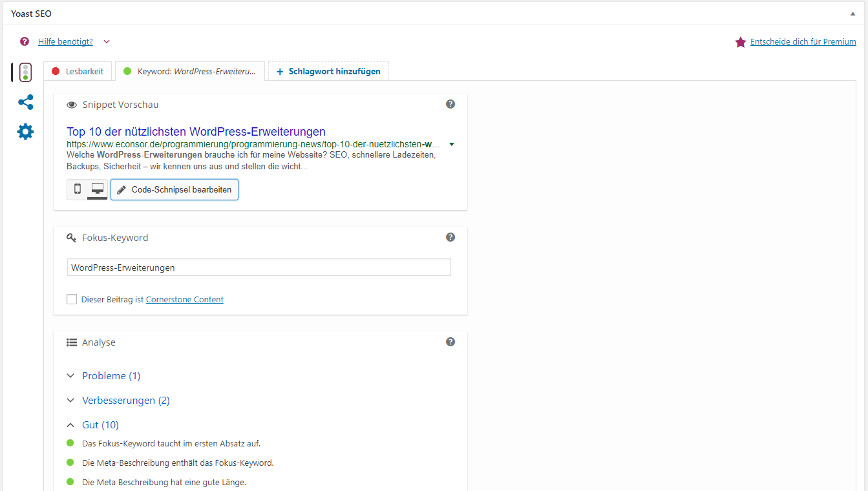
Task: Select the Keyword: WordPress-Erweiterungen tab
Action: [x=189, y=71]
